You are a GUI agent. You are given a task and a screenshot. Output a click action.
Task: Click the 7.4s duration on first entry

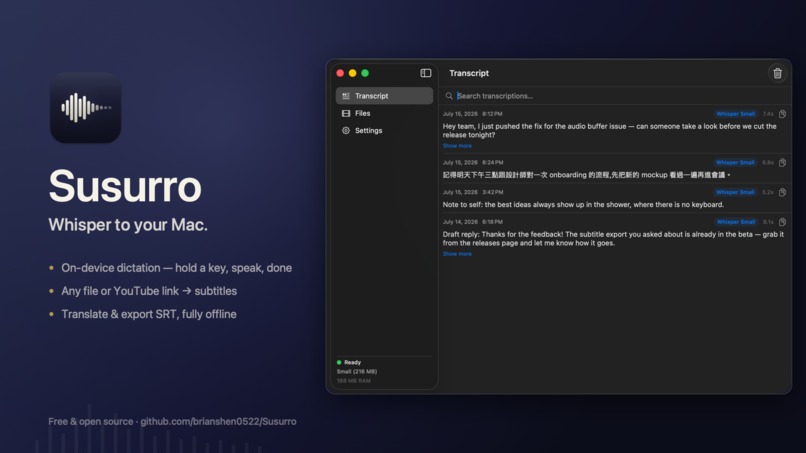point(767,114)
